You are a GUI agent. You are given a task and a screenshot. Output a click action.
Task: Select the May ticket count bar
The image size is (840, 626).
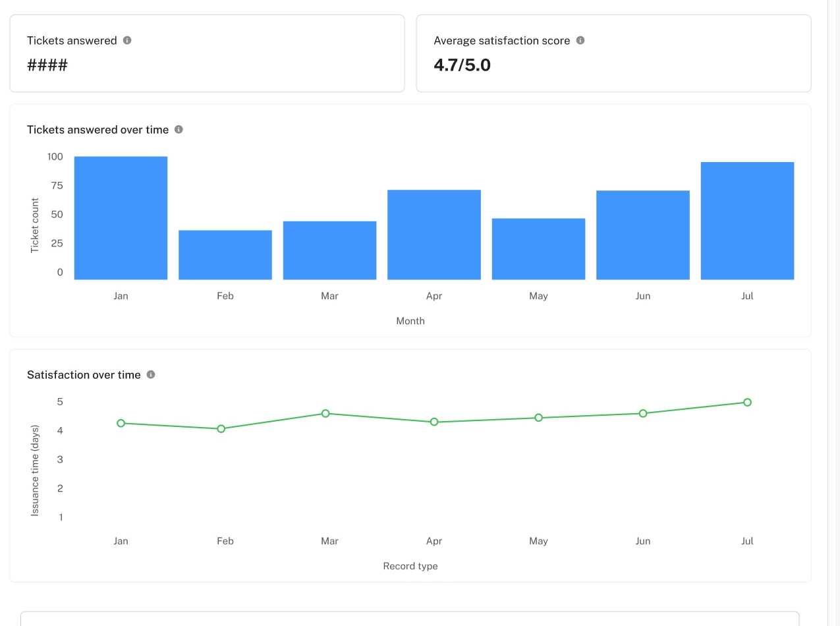tap(538, 249)
